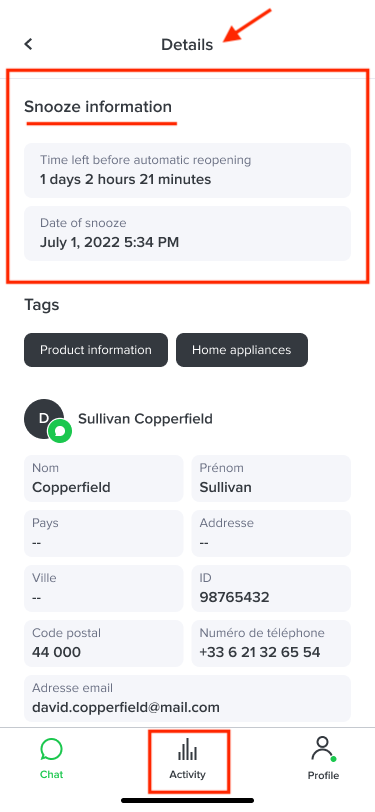Tap the Chat tab label
This screenshot has width=375, height=812.
[51, 775]
